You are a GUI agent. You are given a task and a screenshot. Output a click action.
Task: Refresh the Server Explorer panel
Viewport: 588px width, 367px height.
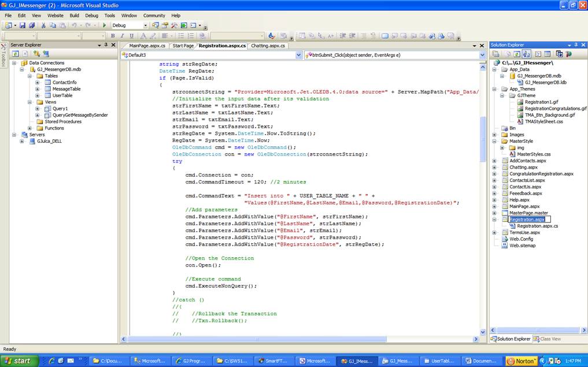pyautogui.click(x=16, y=54)
